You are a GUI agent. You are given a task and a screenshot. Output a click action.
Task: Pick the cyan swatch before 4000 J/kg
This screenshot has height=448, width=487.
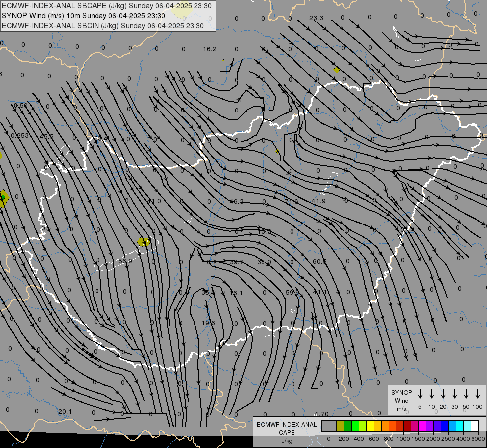pos(459,426)
